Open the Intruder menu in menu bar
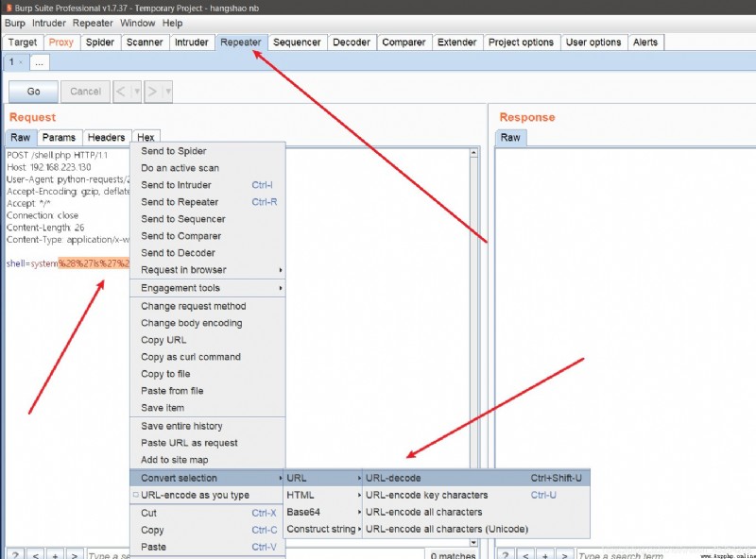Viewport: 756px width, 559px height. tap(49, 23)
